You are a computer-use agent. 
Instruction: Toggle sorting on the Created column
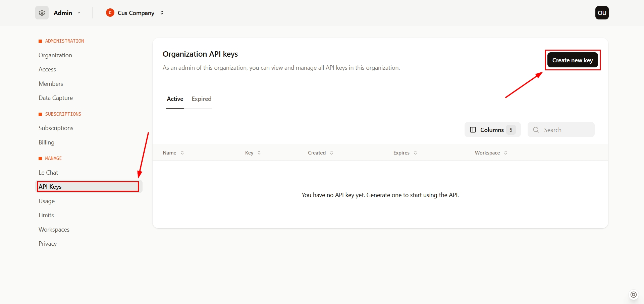(x=331, y=153)
